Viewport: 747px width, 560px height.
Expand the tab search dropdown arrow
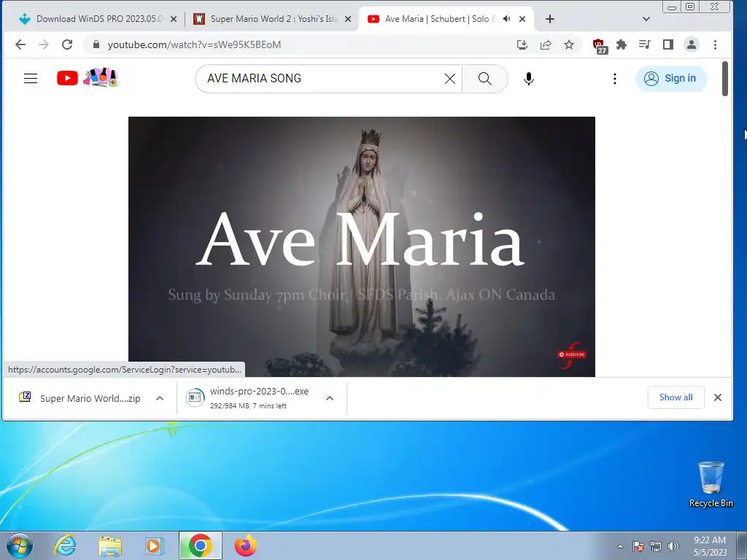[x=646, y=19]
